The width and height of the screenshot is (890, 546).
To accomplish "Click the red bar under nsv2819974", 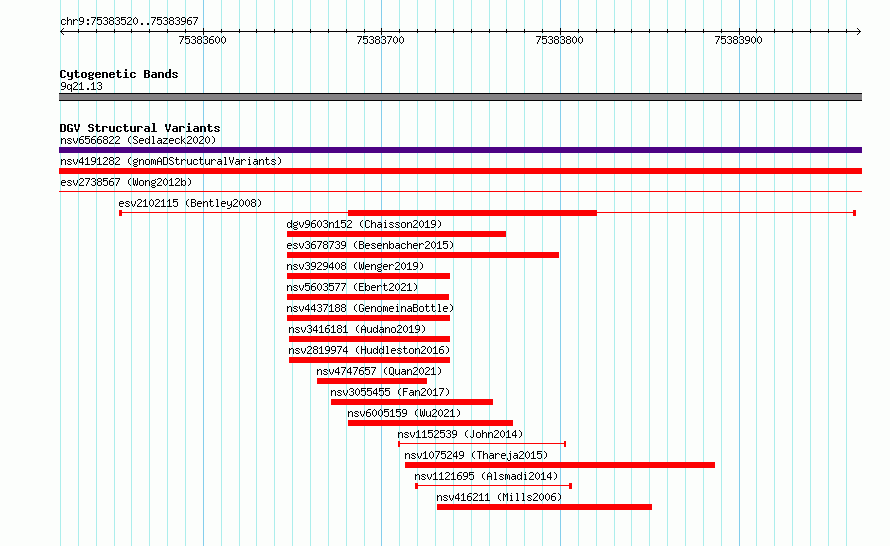I will pyautogui.click(x=370, y=360).
